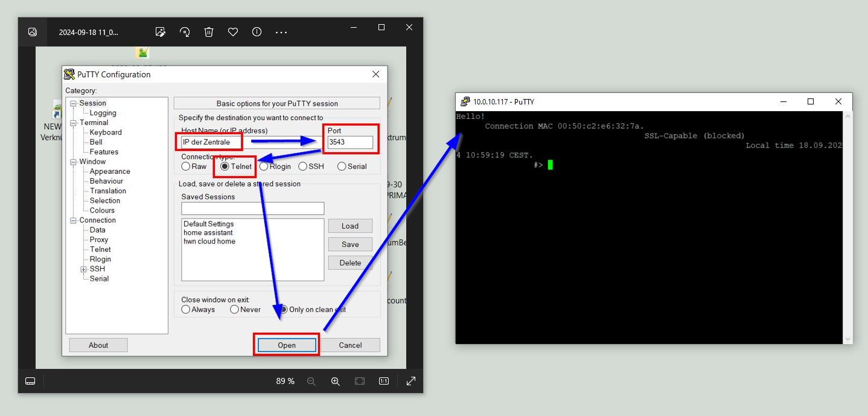This screenshot has width=868, height=416.
Task: Collapse the Connection category tree node
Action: point(73,220)
